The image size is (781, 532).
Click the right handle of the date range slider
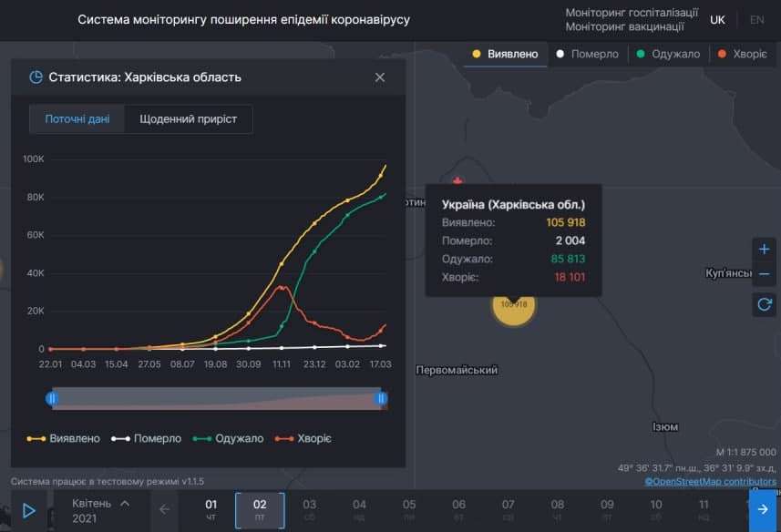pyautogui.click(x=381, y=397)
